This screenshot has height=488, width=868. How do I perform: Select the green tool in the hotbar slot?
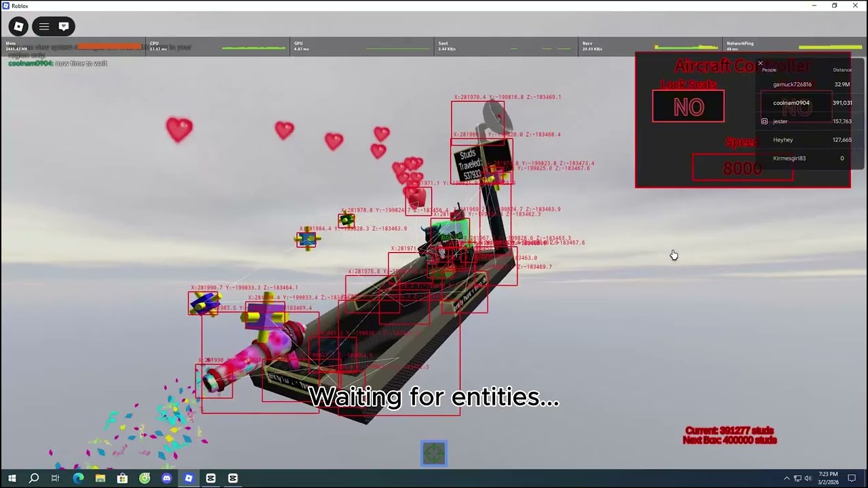pyautogui.click(x=434, y=453)
